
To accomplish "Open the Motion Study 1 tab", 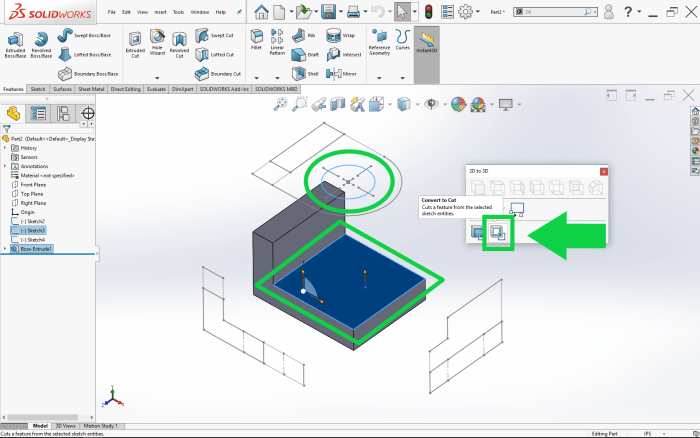I will [x=100, y=426].
